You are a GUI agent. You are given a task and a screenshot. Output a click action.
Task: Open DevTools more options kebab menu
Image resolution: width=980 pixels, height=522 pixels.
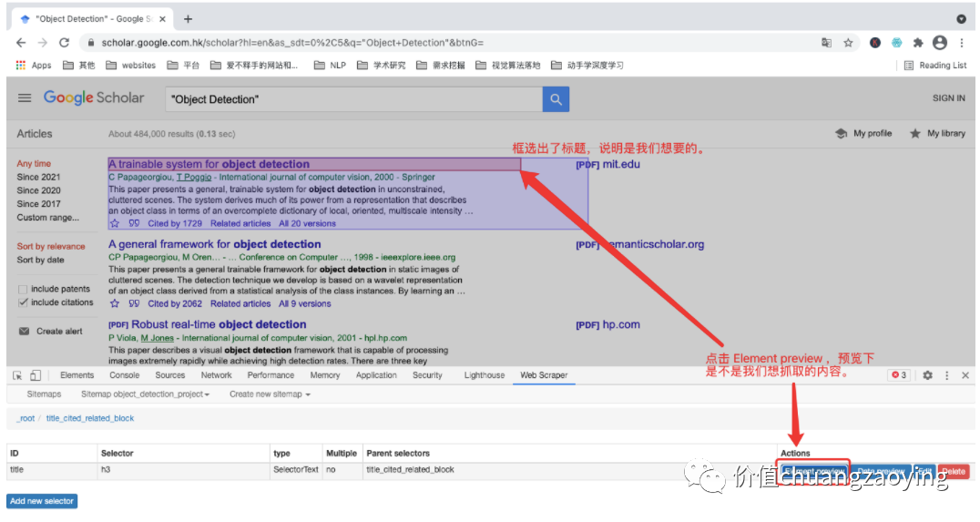pyautogui.click(x=947, y=375)
